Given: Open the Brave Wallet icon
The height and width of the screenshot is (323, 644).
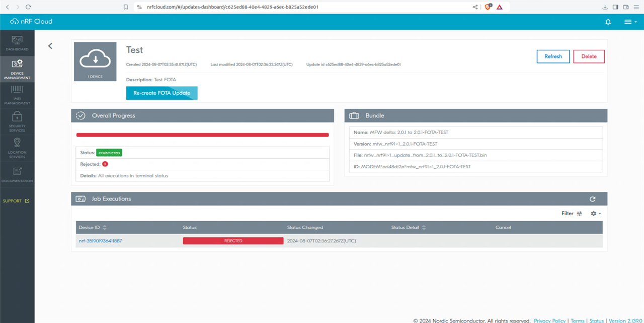Looking at the screenshot, I should 626,7.
